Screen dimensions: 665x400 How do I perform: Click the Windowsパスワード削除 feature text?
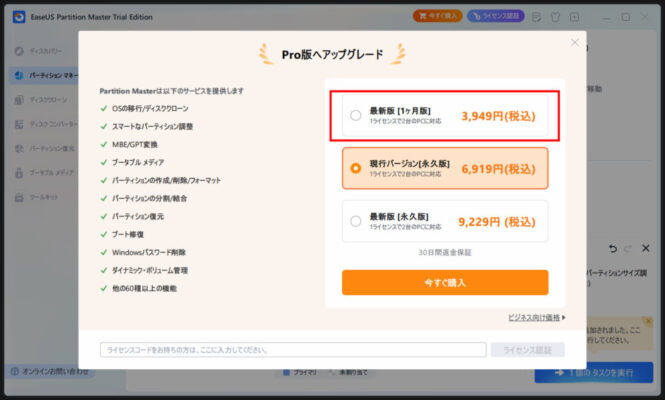coord(149,252)
